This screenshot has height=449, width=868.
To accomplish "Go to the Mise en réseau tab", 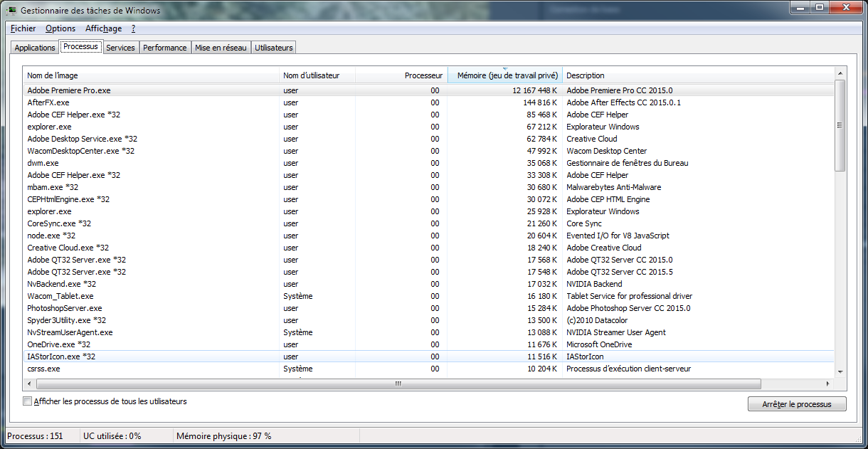I will pyautogui.click(x=221, y=48).
